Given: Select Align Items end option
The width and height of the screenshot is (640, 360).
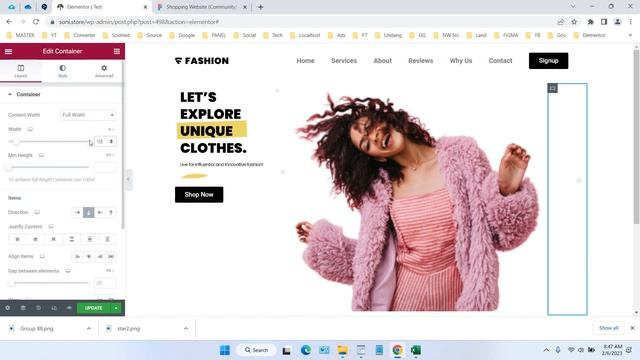Looking at the screenshot, I should coord(100,257).
